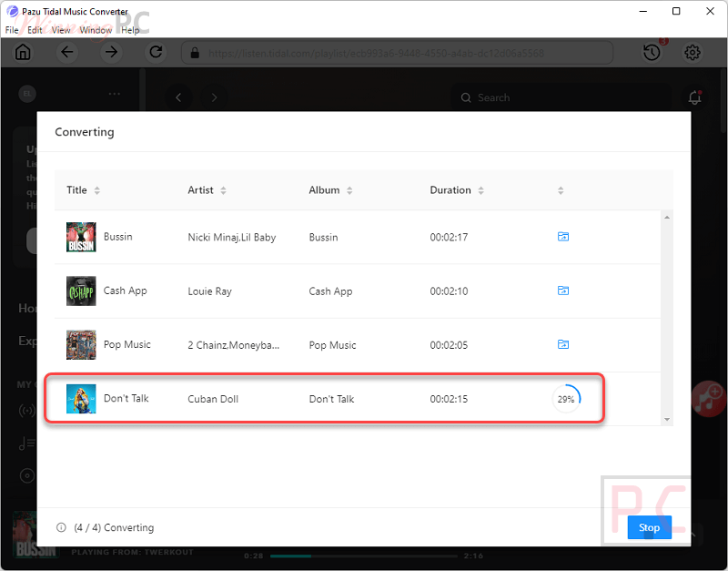Open the View menu

click(61, 30)
